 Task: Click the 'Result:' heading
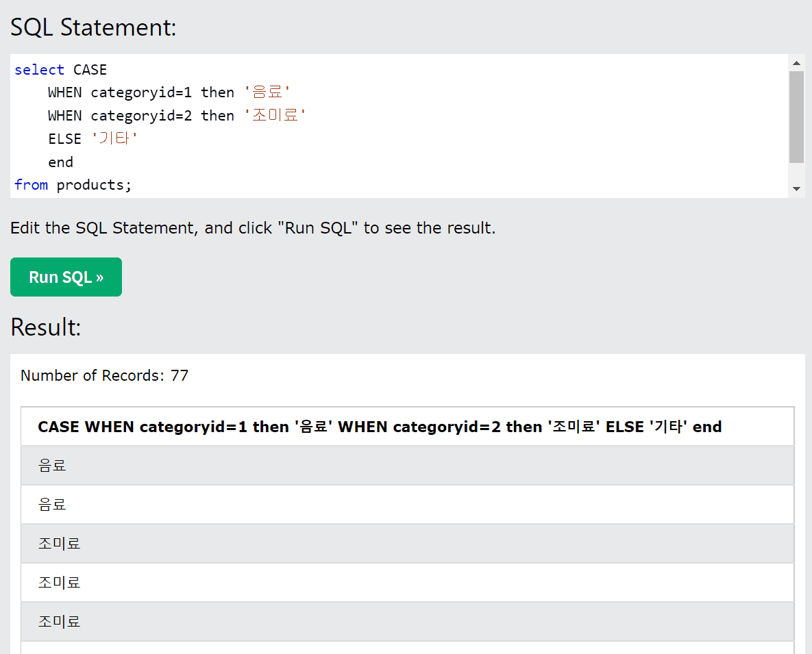click(46, 327)
